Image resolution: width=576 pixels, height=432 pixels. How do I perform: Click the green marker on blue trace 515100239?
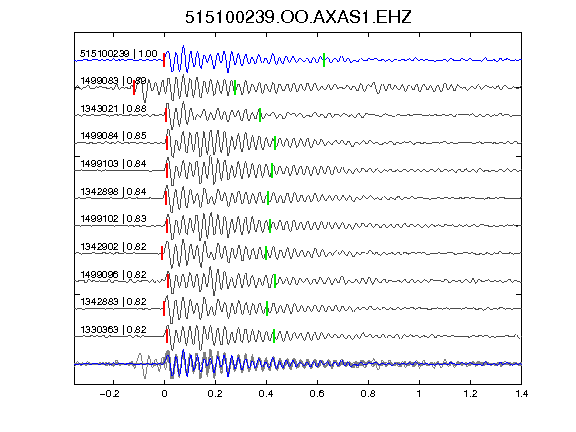click(324, 60)
